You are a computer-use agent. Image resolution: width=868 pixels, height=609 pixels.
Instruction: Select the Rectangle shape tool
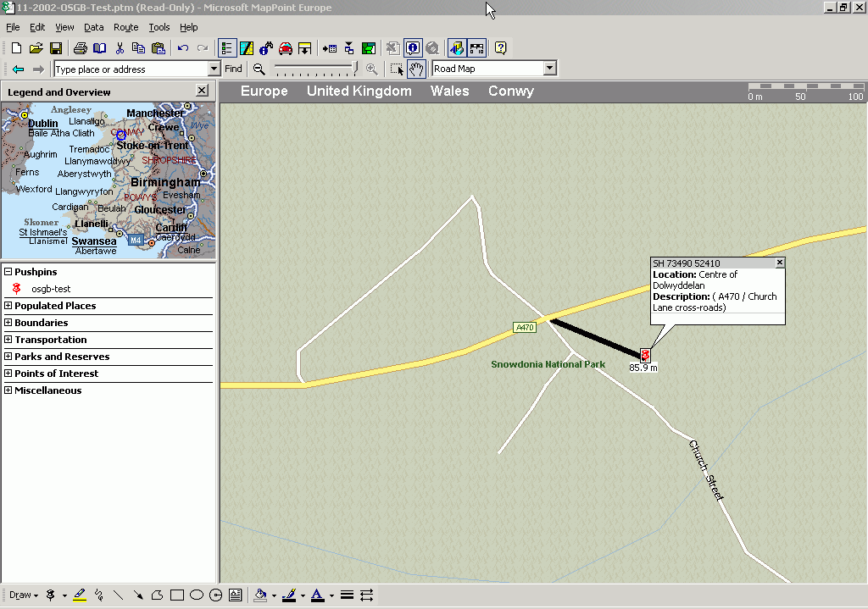click(177, 595)
